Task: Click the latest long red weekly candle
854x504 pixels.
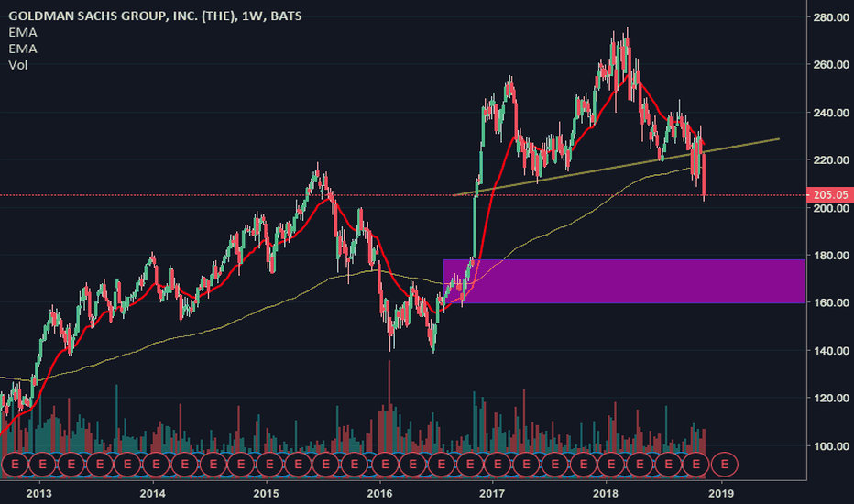Action: 705,175
